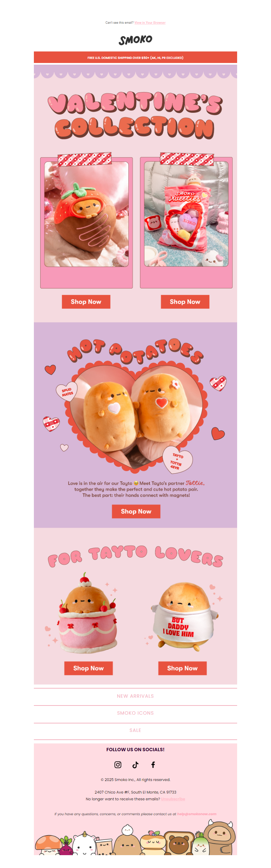Click Shop Now under the Sweeties bag
Image resolution: width=271 pixels, height=868 pixels.
pos(185,302)
